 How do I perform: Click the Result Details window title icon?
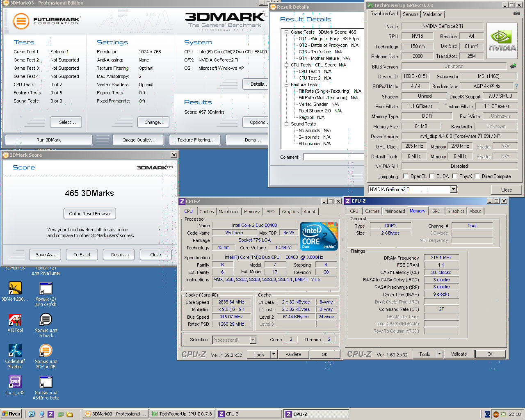273,7
